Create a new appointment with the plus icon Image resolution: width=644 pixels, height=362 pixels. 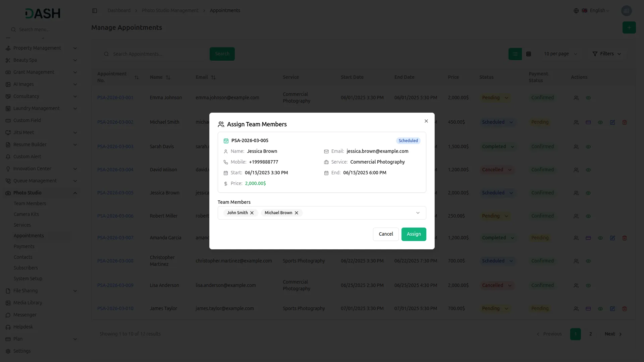click(x=629, y=27)
